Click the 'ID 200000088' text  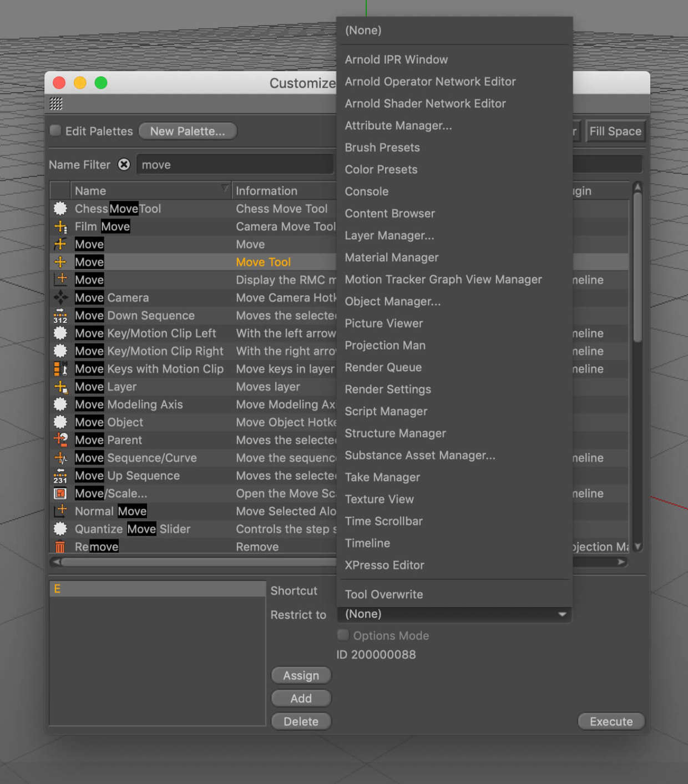376,655
